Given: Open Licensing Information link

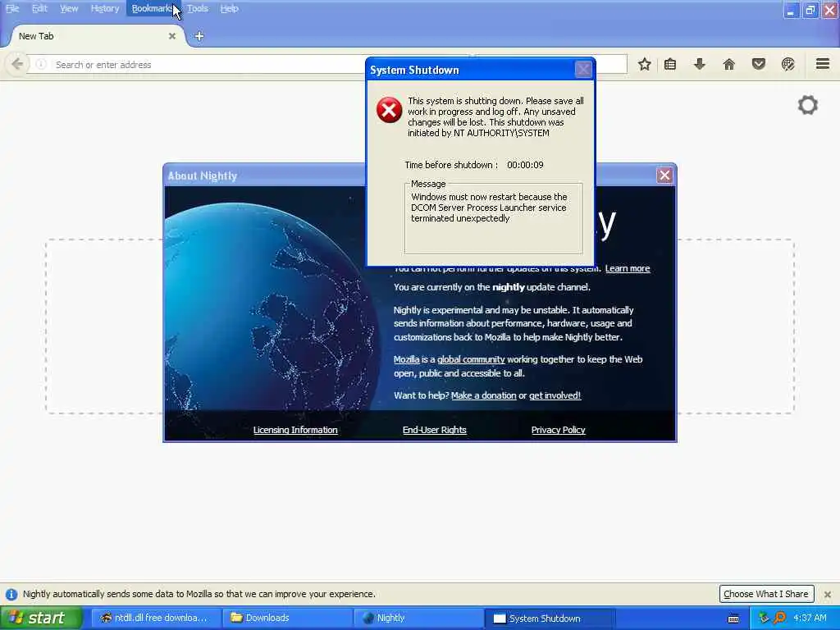Looking at the screenshot, I should tap(295, 430).
